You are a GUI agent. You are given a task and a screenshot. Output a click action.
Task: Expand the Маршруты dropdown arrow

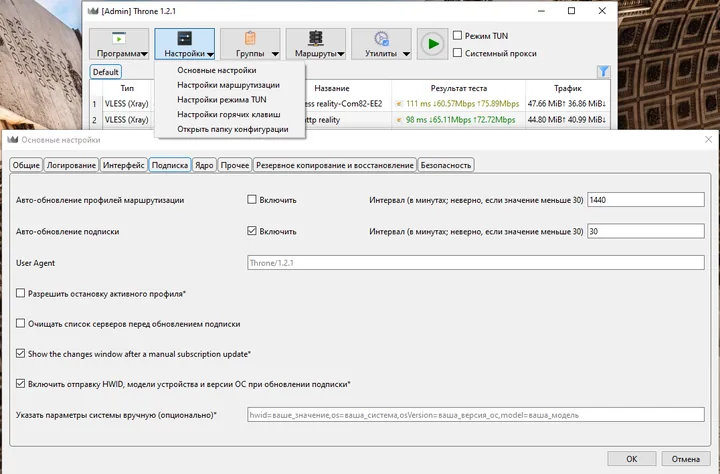pos(341,54)
